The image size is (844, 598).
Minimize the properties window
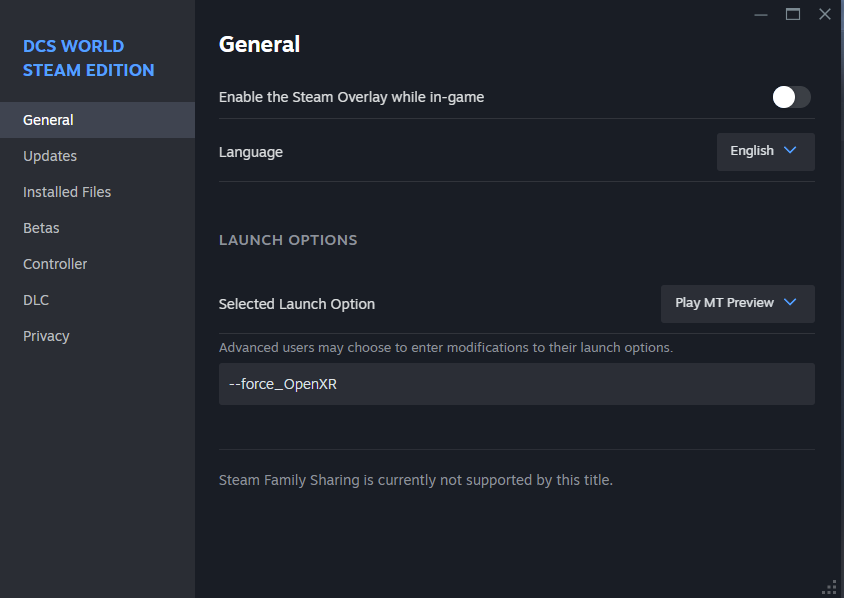pos(761,15)
